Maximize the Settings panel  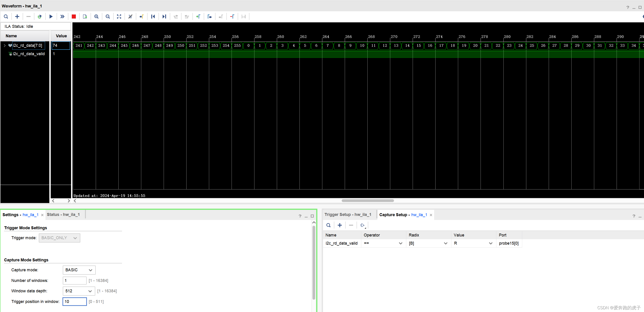click(312, 216)
